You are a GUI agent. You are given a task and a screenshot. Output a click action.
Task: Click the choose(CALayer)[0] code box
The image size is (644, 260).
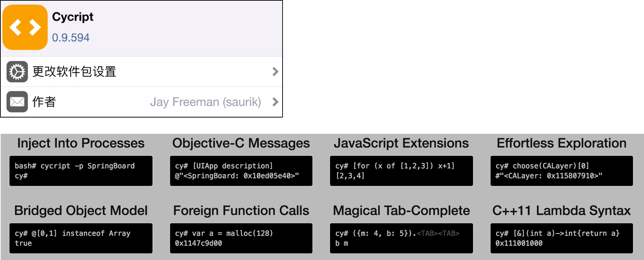562,171
